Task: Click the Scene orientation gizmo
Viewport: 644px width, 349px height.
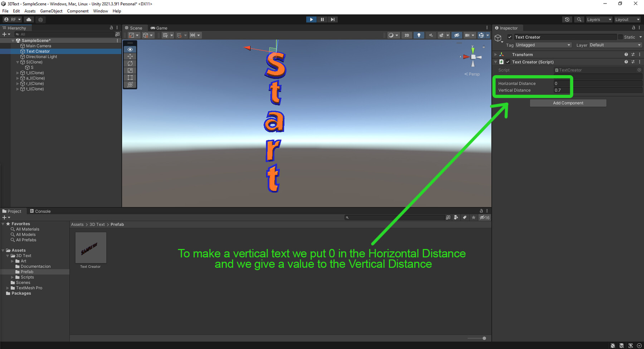Action: [473, 57]
